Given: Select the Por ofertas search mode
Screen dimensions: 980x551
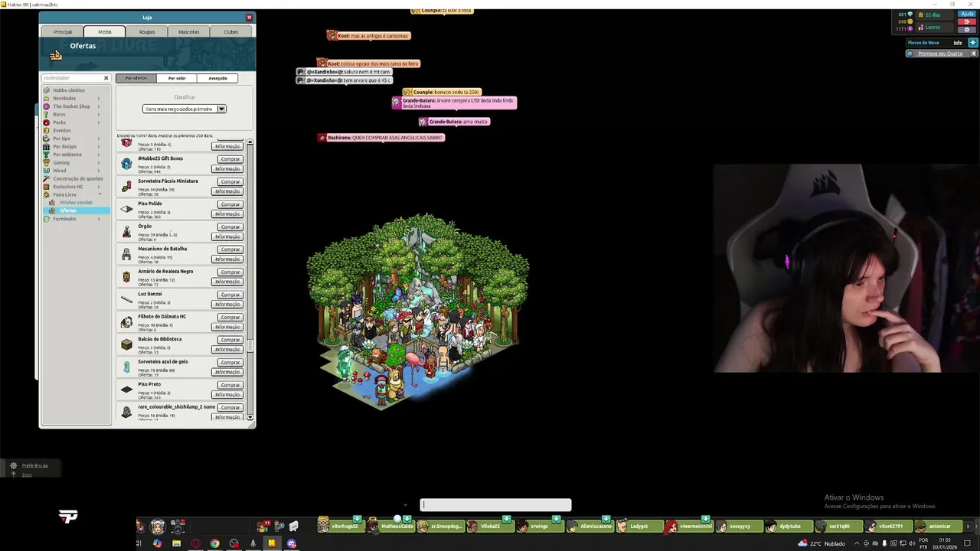Looking at the screenshot, I should coord(136,78).
